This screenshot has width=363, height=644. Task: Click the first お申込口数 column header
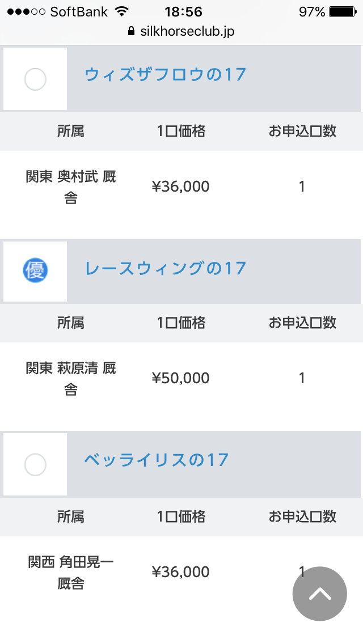302,132
